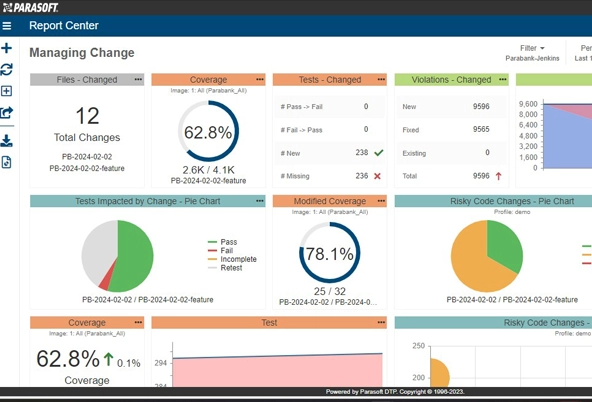592x402 pixels.
Task: Click the share dashboard icon
Action: point(7,112)
